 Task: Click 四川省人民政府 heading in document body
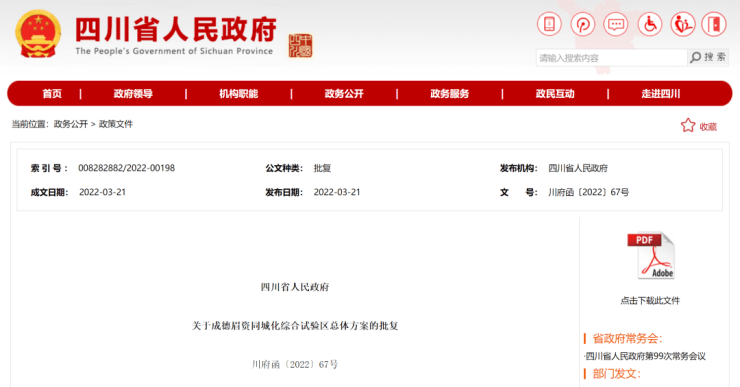click(x=295, y=287)
